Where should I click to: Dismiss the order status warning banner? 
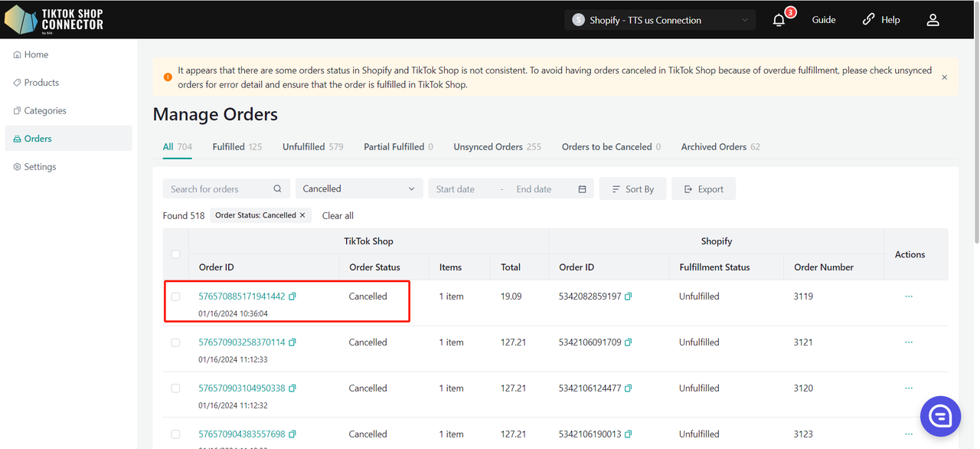(x=944, y=77)
